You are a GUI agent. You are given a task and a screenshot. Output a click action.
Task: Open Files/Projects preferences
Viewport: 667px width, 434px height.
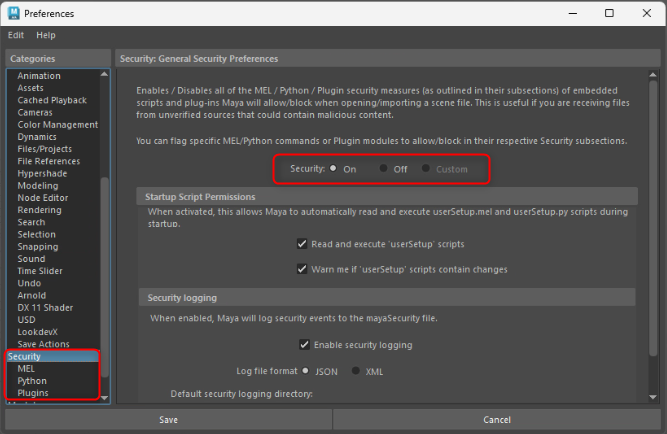point(45,149)
